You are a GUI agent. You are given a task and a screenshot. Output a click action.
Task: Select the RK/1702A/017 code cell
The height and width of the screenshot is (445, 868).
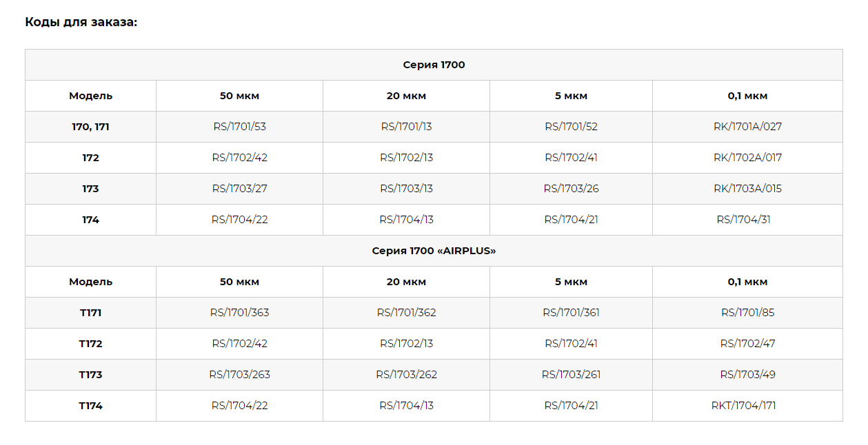pyautogui.click(x=747, y=158)
